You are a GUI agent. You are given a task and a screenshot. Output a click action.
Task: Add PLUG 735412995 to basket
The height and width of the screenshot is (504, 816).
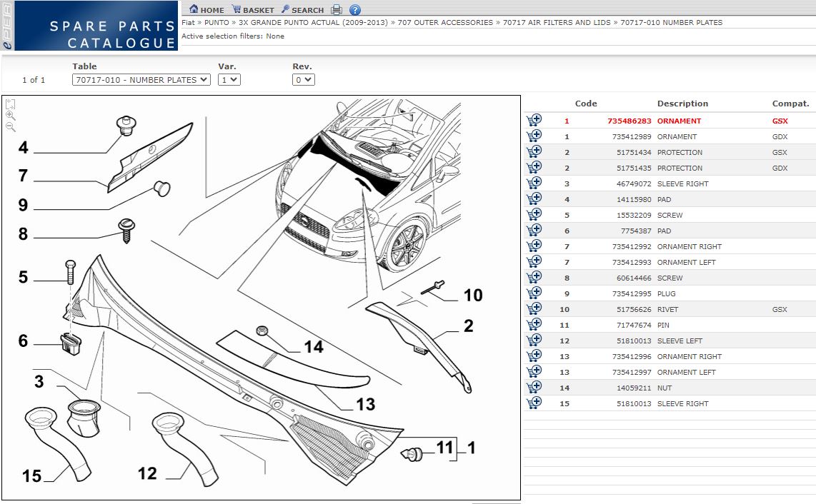tap(534, 293)
